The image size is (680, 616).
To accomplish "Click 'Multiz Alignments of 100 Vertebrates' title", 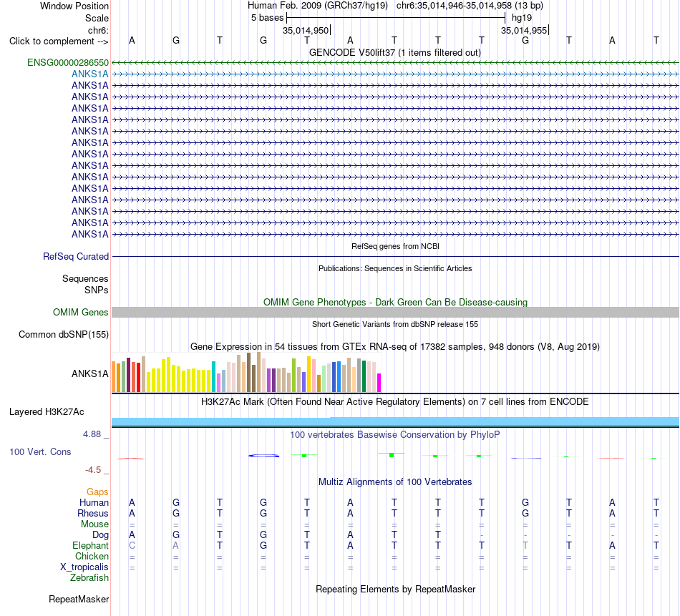I will point(395,482).
